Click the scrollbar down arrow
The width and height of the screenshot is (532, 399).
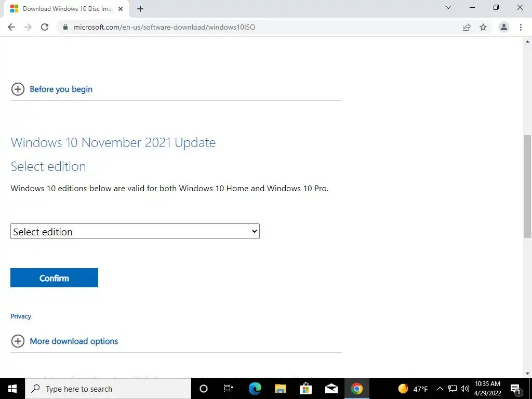tap(527, 374)
